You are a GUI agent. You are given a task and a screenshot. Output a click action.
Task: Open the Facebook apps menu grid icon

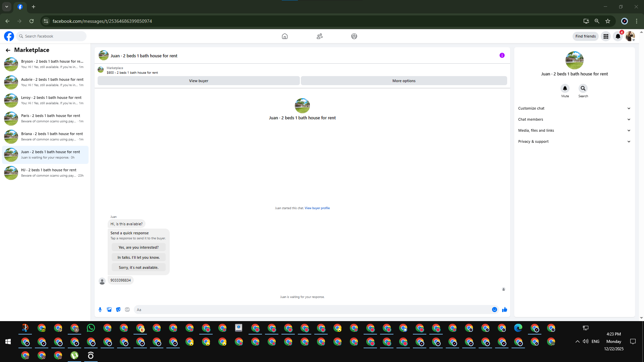click(606, 36)
